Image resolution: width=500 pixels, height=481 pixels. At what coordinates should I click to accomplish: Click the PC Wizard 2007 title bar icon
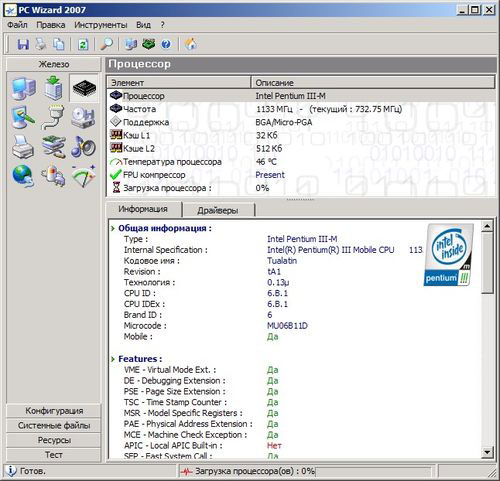coord(10,10)
